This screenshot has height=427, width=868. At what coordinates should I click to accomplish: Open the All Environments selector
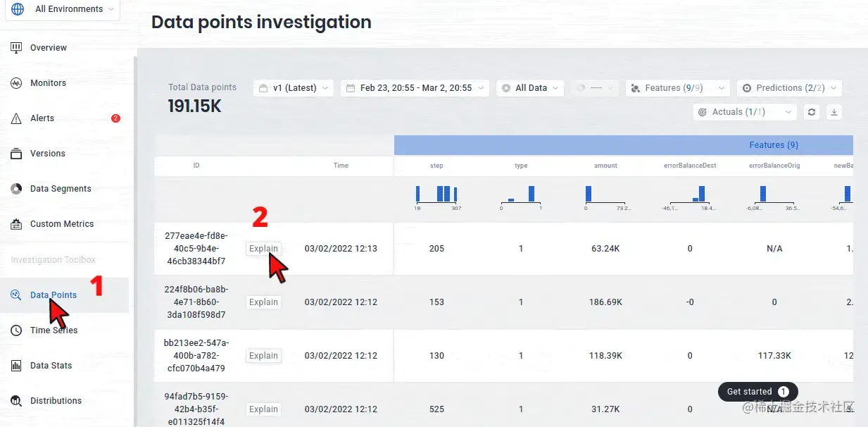click(63, 9)
